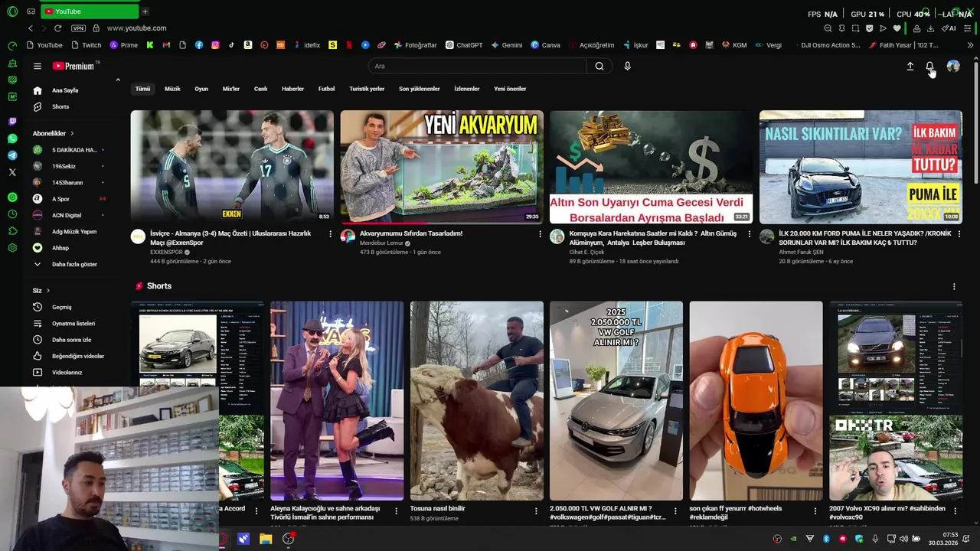Viewport: 980px width, 551px height.
Task: Open the orange Hot Wheels short
Action: pyautogui.click(x=756, y=400)
